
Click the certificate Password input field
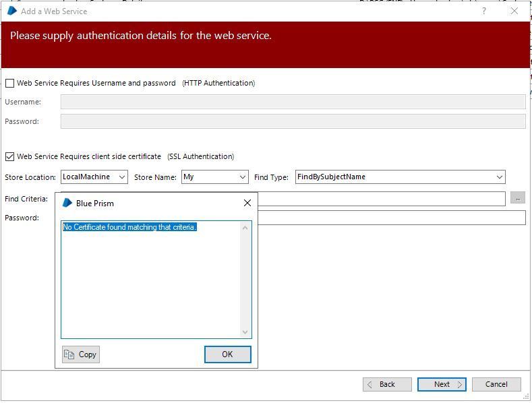click(391, 218)
